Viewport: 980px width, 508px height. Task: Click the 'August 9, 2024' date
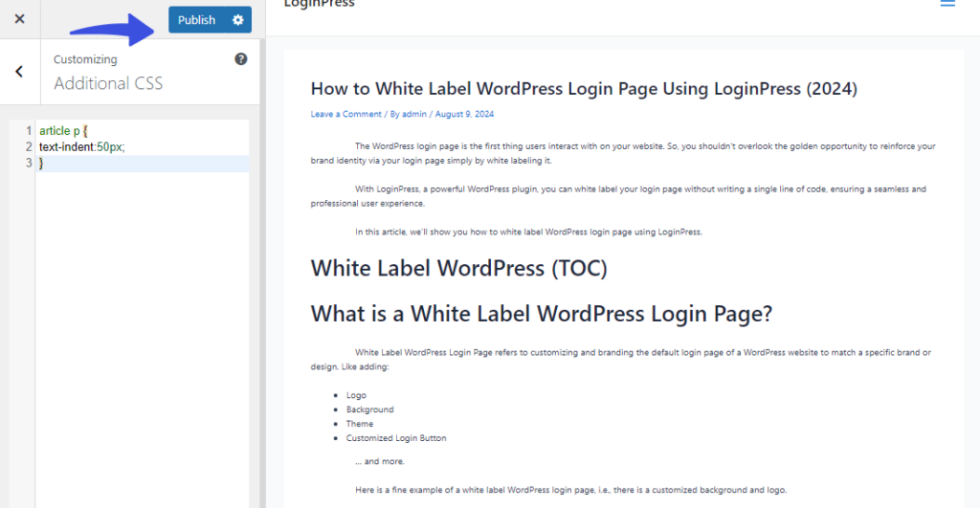tap(464, 114)
